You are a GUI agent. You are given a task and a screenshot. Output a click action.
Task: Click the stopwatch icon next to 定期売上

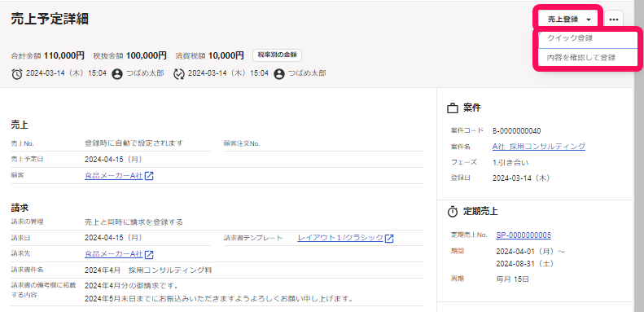tap(452, 212)
